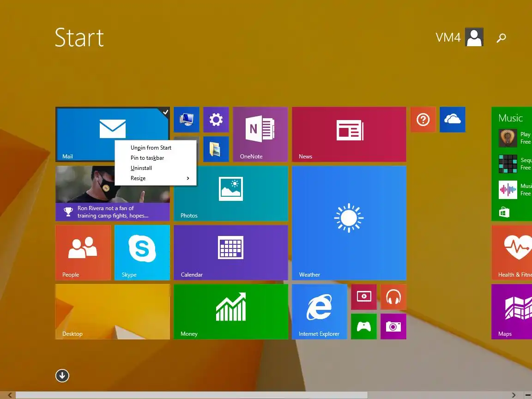Launch the OneNote tile
532x399 pixels.
260,134
